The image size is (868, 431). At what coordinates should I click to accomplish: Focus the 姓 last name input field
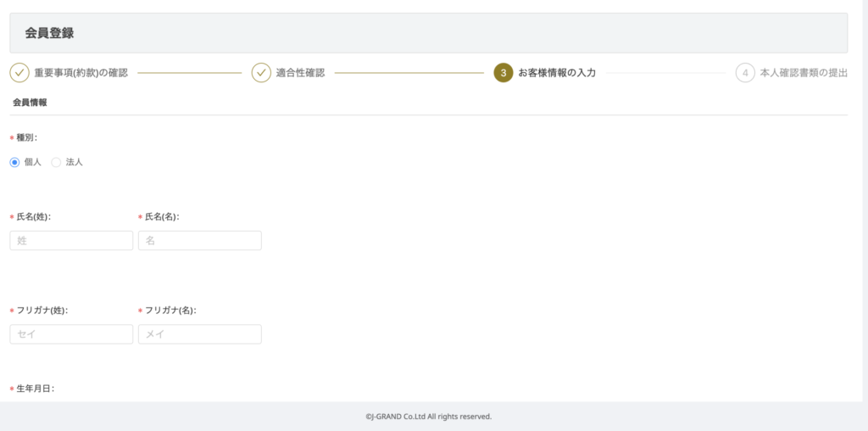coord(71,241)
